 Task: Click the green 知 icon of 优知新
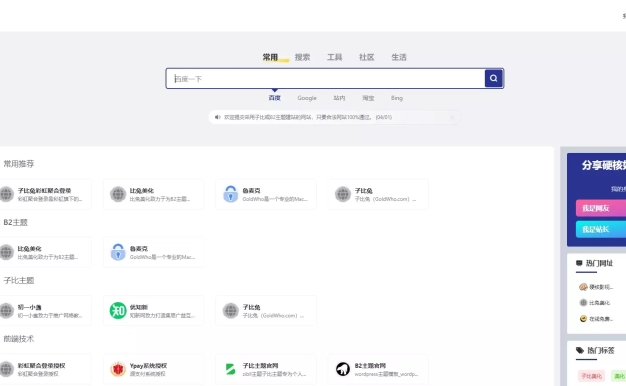click(118, 311)
